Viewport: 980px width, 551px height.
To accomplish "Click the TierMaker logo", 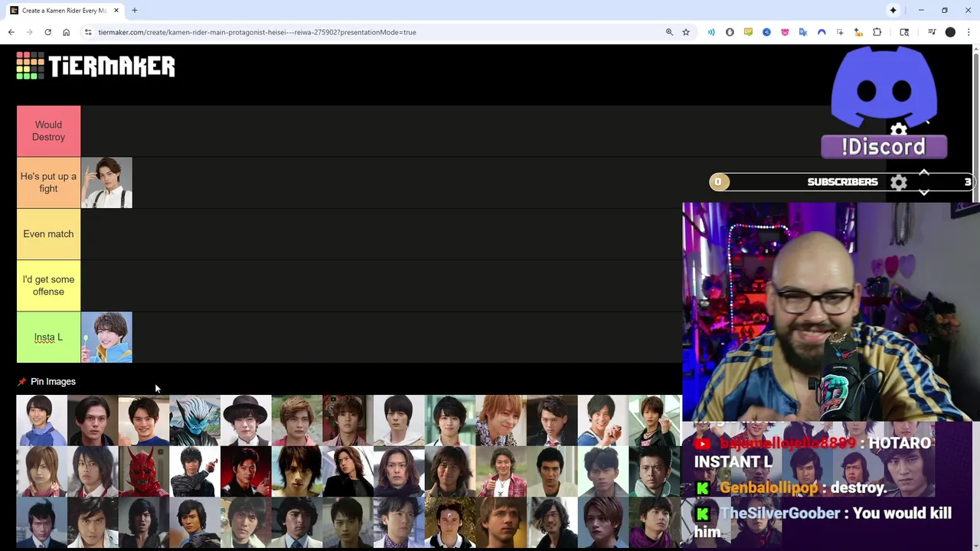I will [x=96, y=66].
